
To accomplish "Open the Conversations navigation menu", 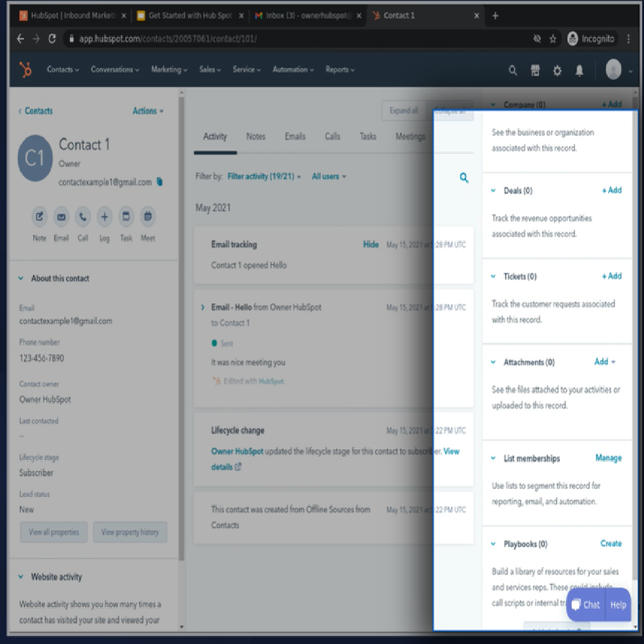I will pyautogui.click(x=115, y=70).
